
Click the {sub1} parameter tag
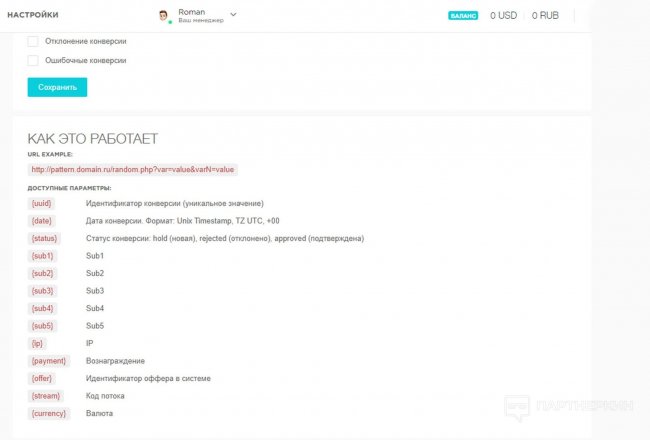pyautogui.click(x=42, y=256)
